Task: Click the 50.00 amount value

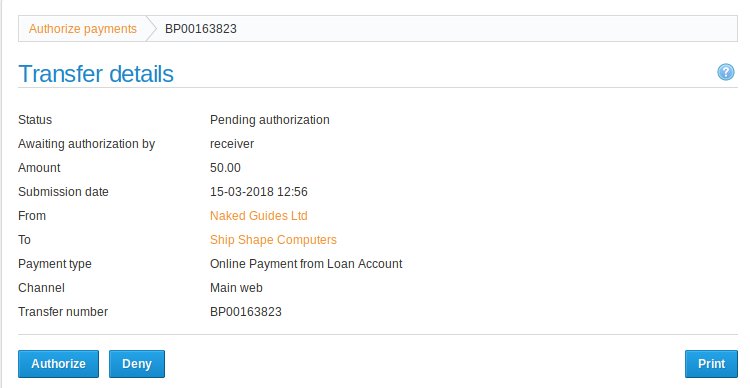Action: point(225,168)
